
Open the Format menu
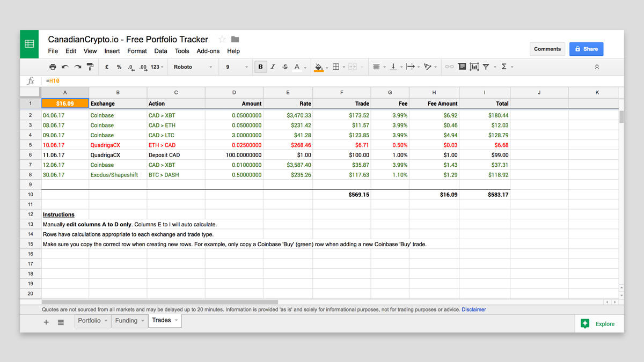[x=137, y=51]
